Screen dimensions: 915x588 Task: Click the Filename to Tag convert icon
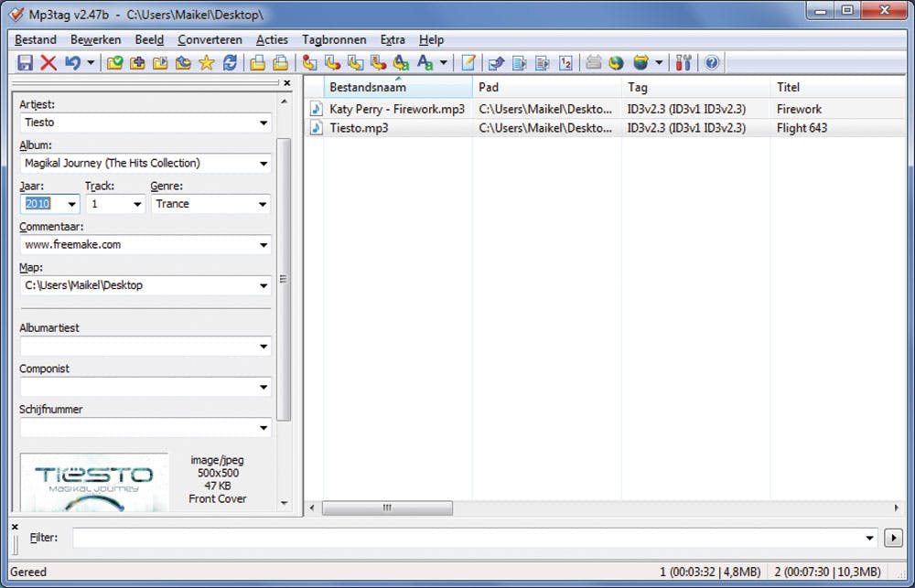(333, 62)
